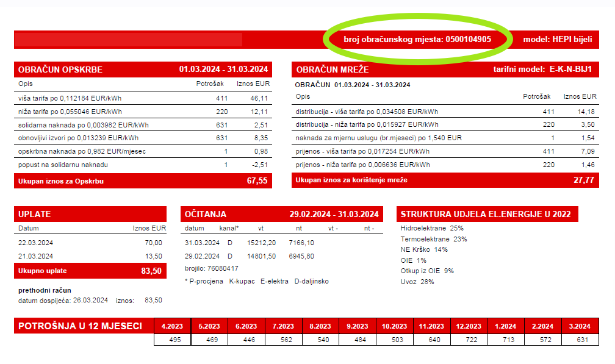Click payment date 21.03.2024
The width and height of the screenshot is (615, 364).
tap(35, 256)
